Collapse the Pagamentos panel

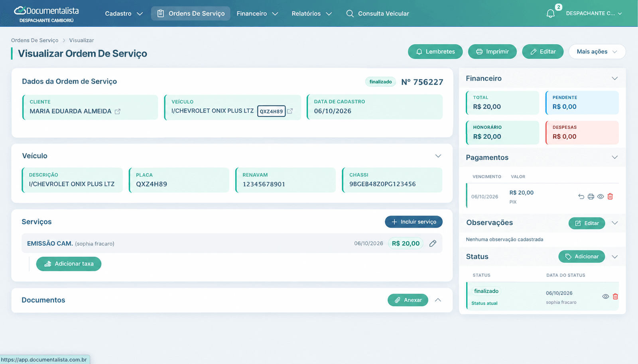tap(615, 157)
